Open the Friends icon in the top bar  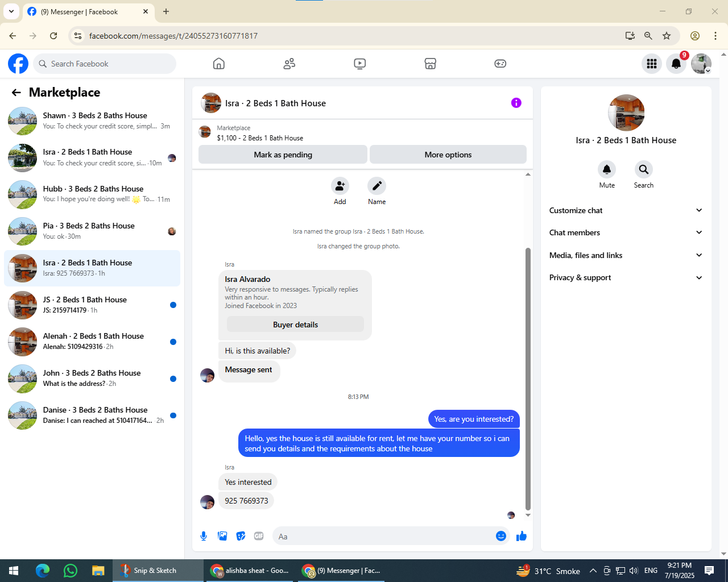289,64
